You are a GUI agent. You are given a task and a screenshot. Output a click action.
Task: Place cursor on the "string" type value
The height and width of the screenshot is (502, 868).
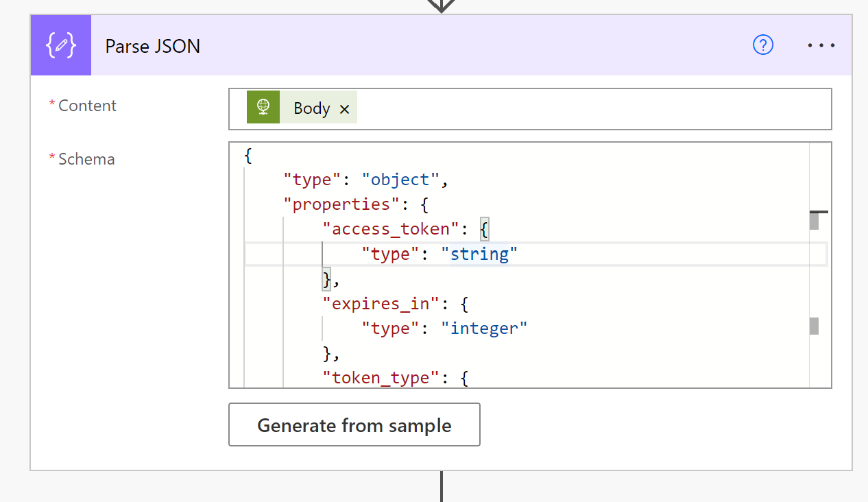pyautogui.click(x=479, y=254)
